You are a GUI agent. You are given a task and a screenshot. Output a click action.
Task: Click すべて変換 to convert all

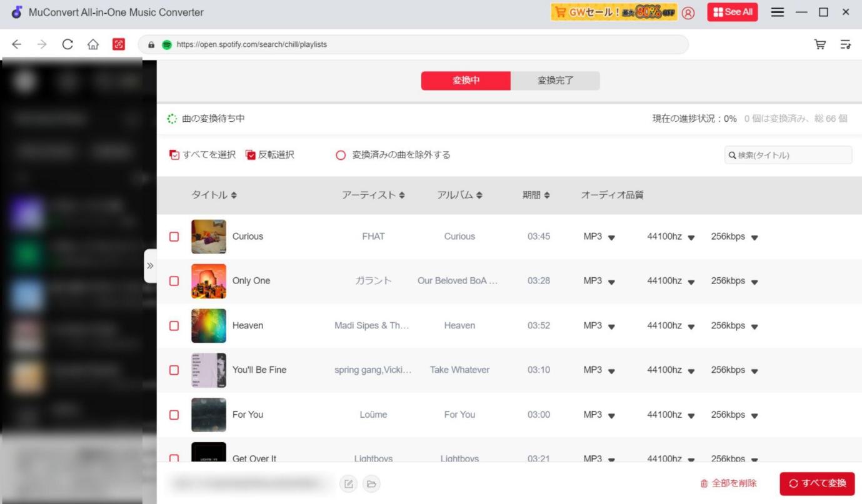coord(817,483)
